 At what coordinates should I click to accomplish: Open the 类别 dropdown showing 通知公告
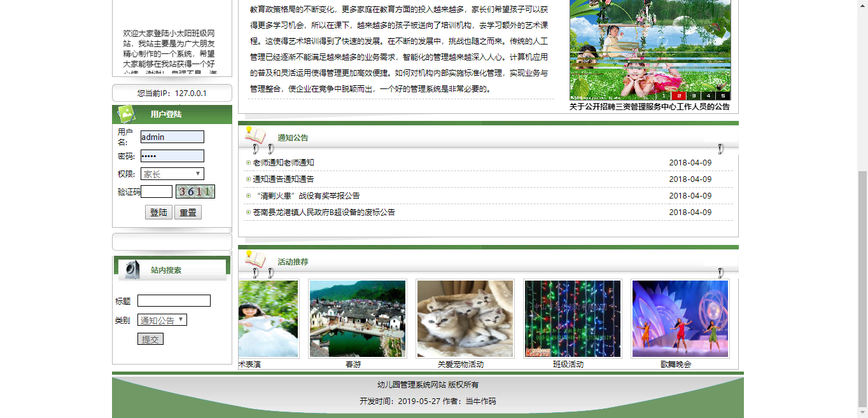(162, 320)
